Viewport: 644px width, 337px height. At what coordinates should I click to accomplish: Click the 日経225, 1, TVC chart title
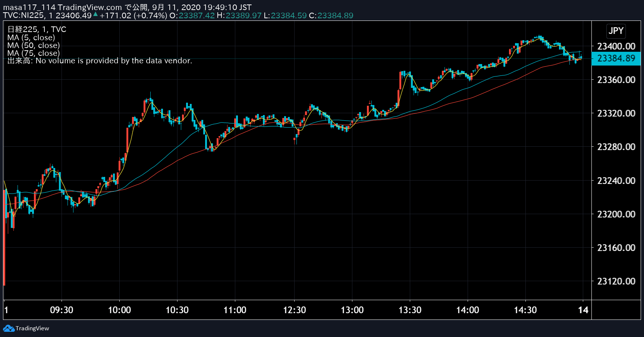pyautogui.click(x=37, y=29)
